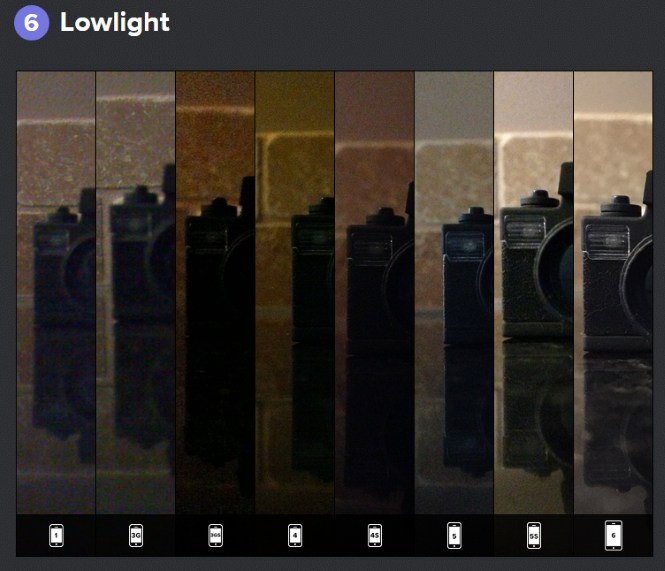Viewport: 665px width, 571px height.
Task: Open the iPhone 3G lowlight photo strip
Action: coord(136,292)
